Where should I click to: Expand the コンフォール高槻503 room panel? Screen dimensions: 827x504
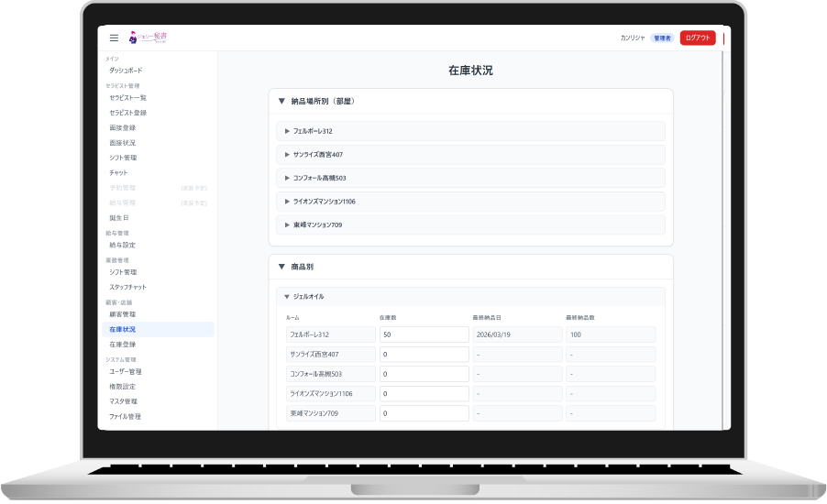click(470, 178)
